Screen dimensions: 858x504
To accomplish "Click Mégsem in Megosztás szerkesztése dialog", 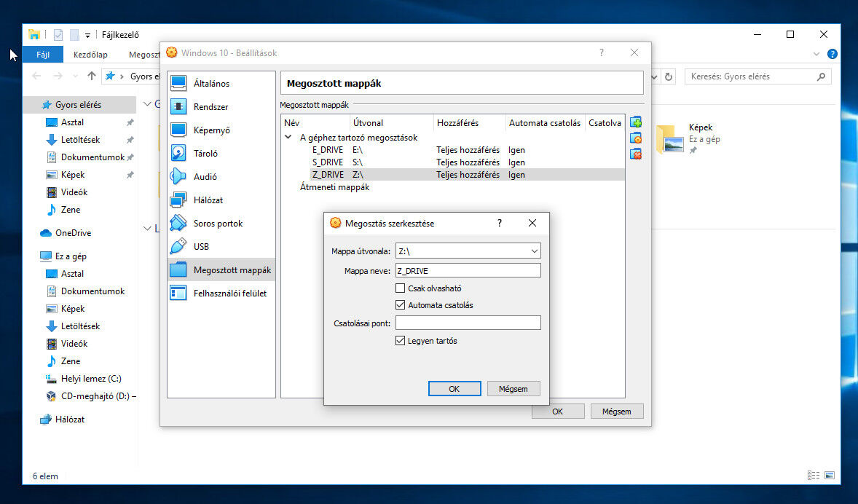I will tap(513, 388).
